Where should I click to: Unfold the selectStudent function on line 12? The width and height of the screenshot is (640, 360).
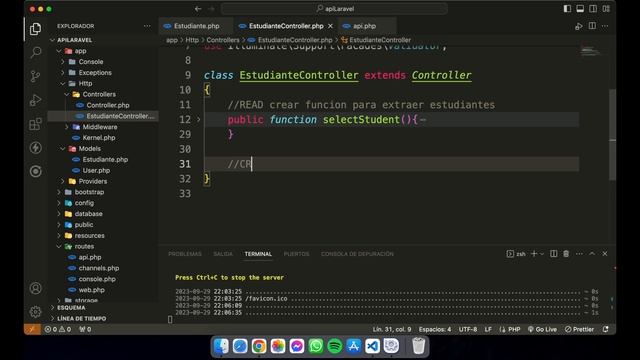[199, 120]
